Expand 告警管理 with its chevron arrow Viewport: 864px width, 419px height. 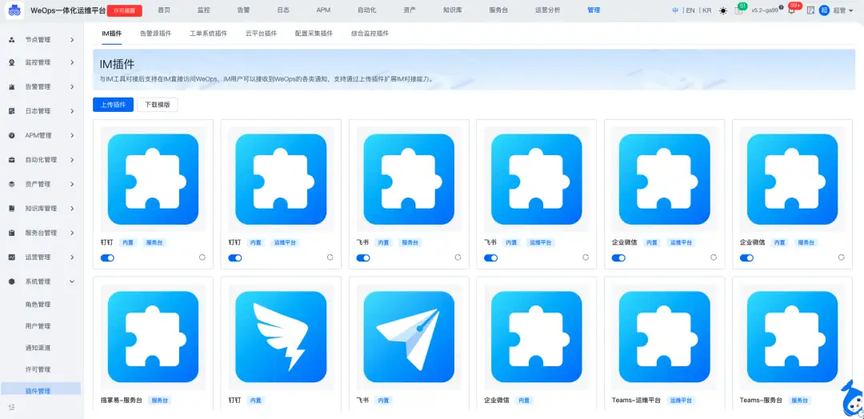[72, 87]
